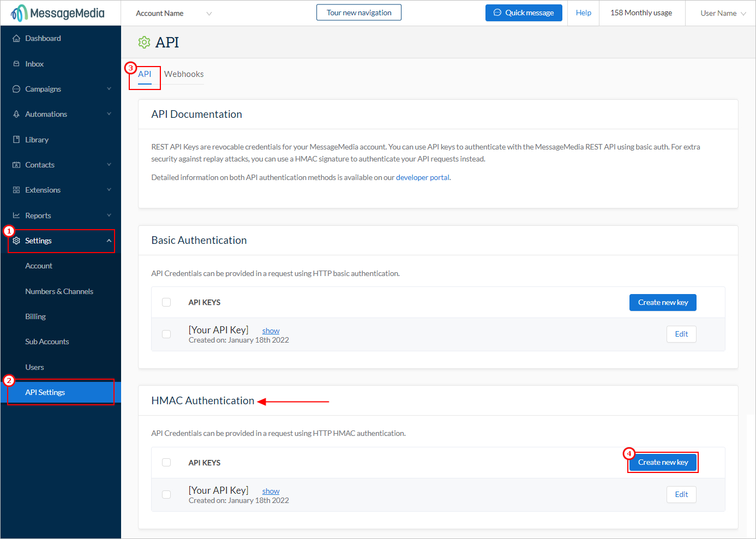Expand the Extensions chevron
This screenshot has height=539, width=756.
coord(109,190)
